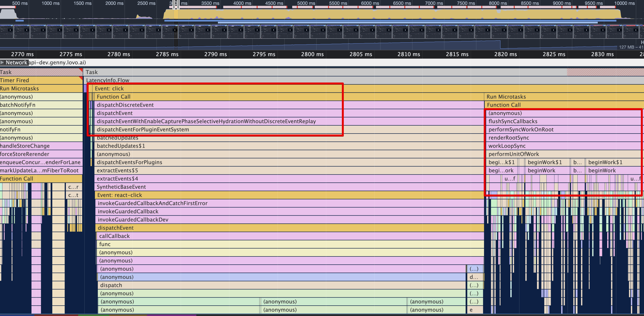This screenshot has width=644, height=316.
Task: Click the 'LatencyInfo.Flow' bar
Action: pos(107,80)
